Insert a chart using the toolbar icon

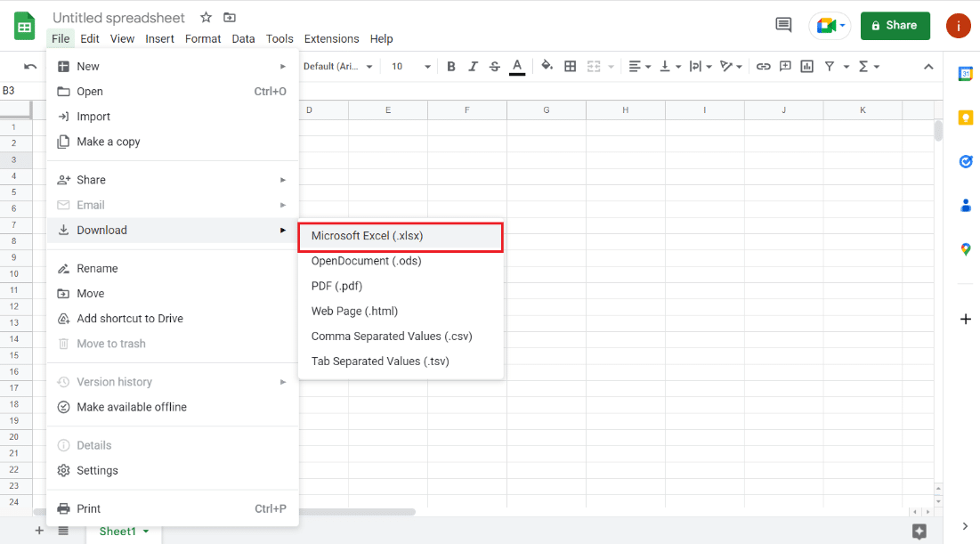pyautogui.click(x=806, y=66)
